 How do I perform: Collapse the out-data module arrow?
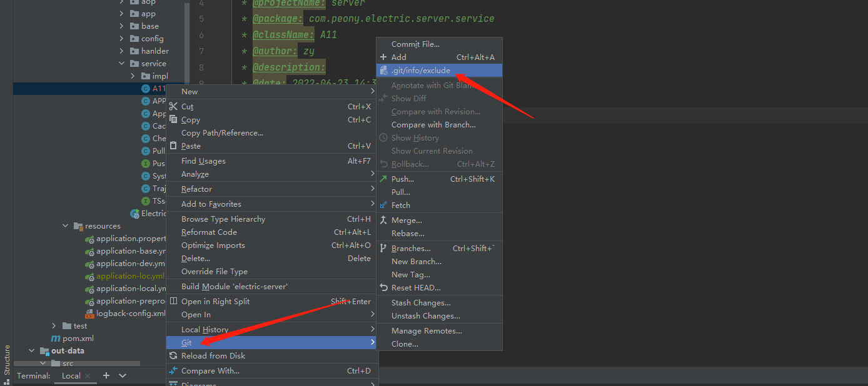click(x=32, y=351)
